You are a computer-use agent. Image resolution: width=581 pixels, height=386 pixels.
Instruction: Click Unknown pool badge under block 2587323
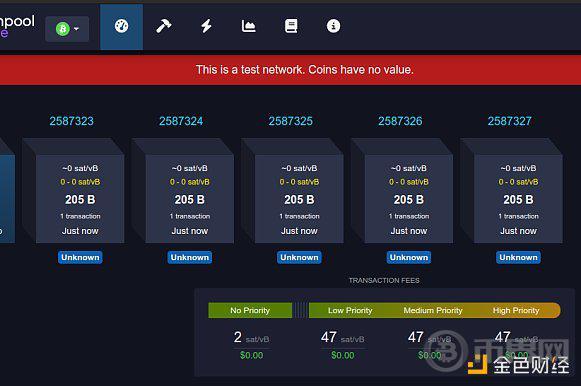click(80, 257)
